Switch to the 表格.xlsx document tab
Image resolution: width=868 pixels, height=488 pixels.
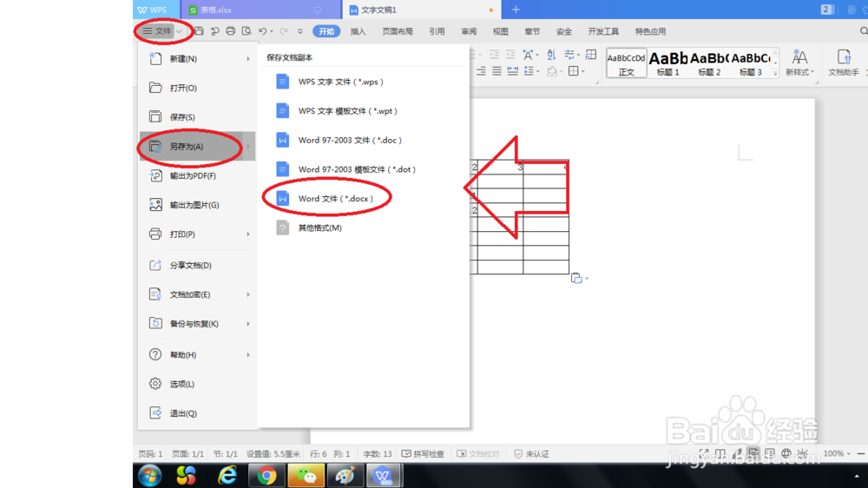click(261, 10)
